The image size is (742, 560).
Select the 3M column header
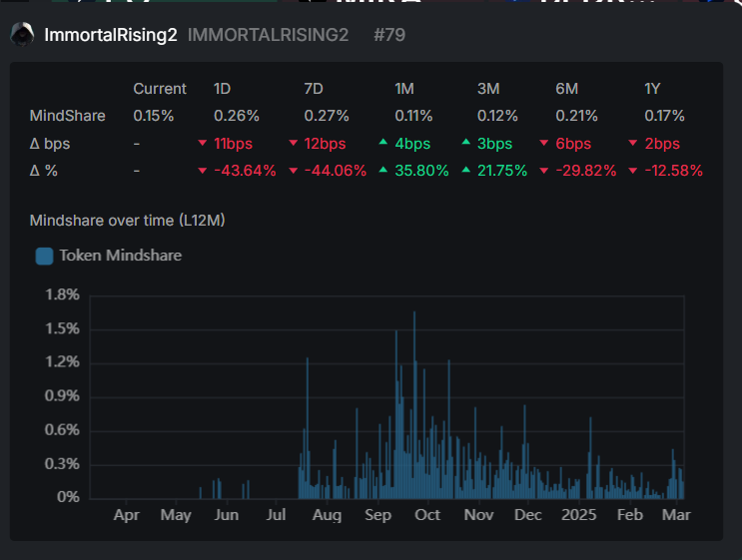[x=488, y=89]
